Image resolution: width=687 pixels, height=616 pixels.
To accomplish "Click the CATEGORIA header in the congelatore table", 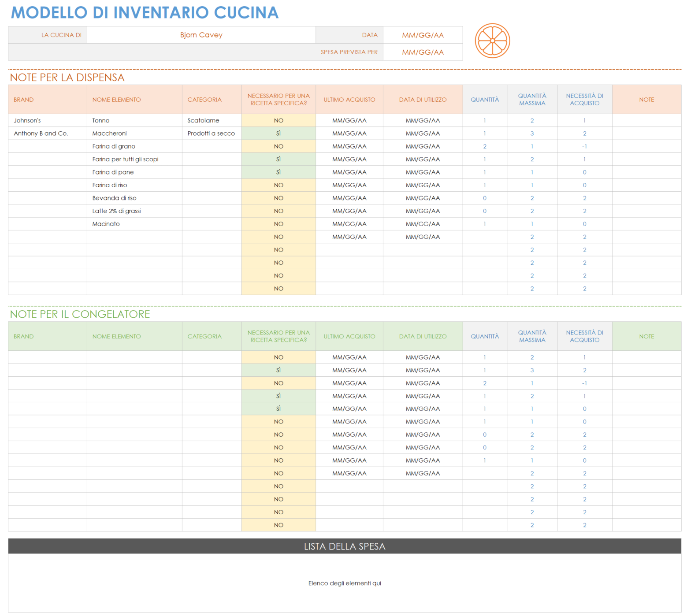I will coord(212,336).
